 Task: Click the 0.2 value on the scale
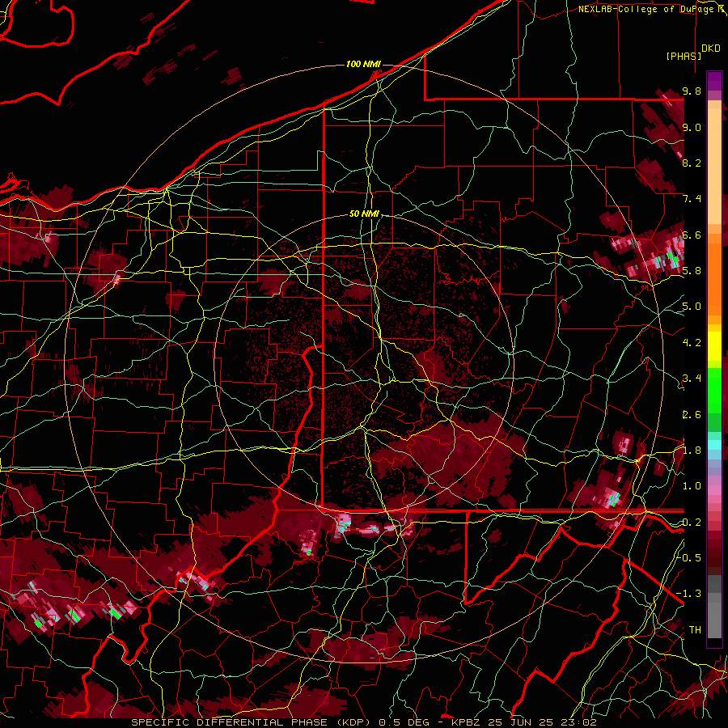pyautogui.click(x=692, y=523)
